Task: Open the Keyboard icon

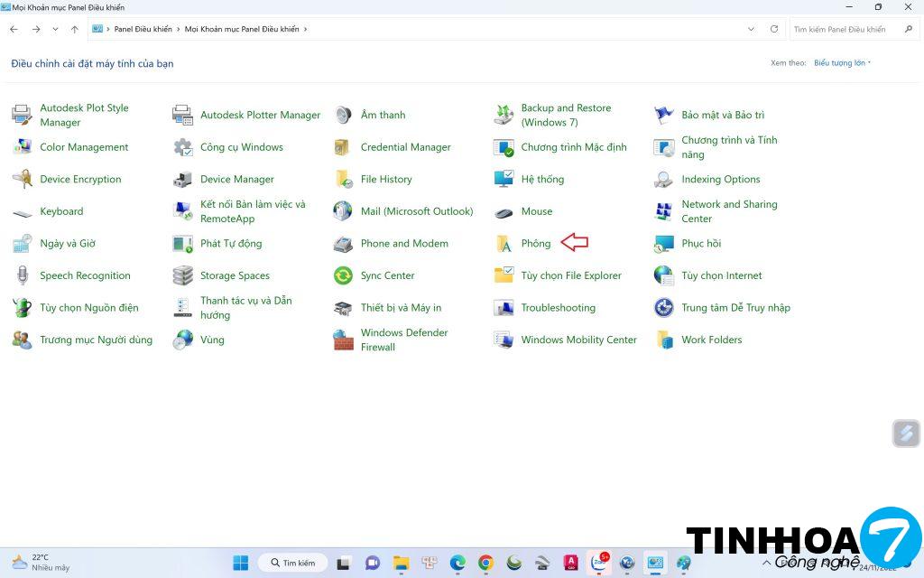Action: point(23,212)
